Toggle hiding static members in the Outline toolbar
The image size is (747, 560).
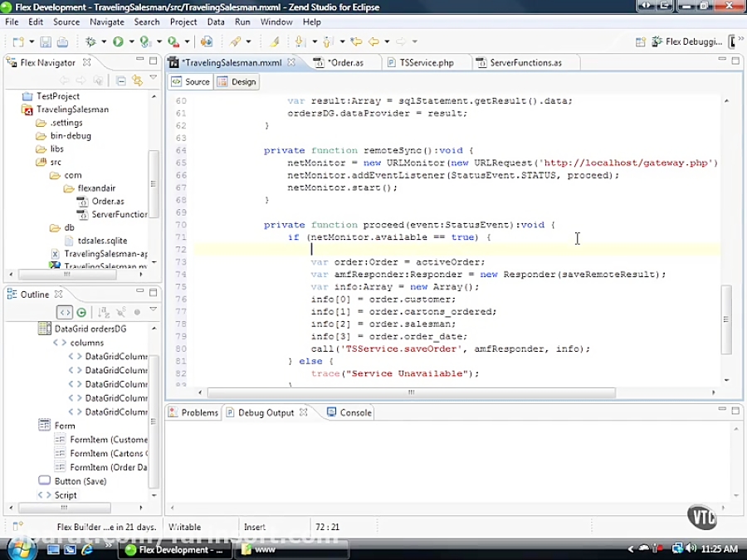120,311
